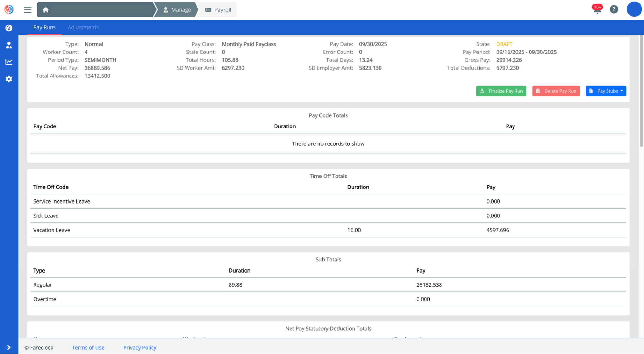Expand the collapsed sidebar with the chevron

coord(8,347)
